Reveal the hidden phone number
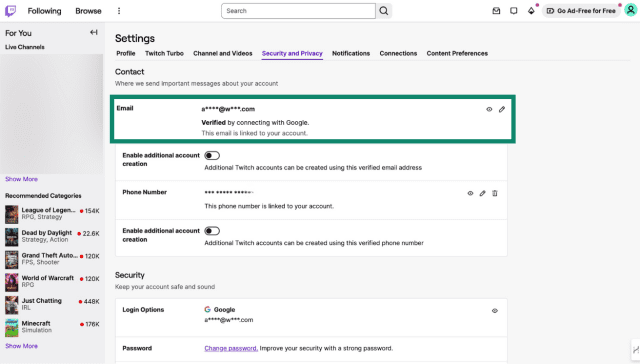 coord(470,193)
